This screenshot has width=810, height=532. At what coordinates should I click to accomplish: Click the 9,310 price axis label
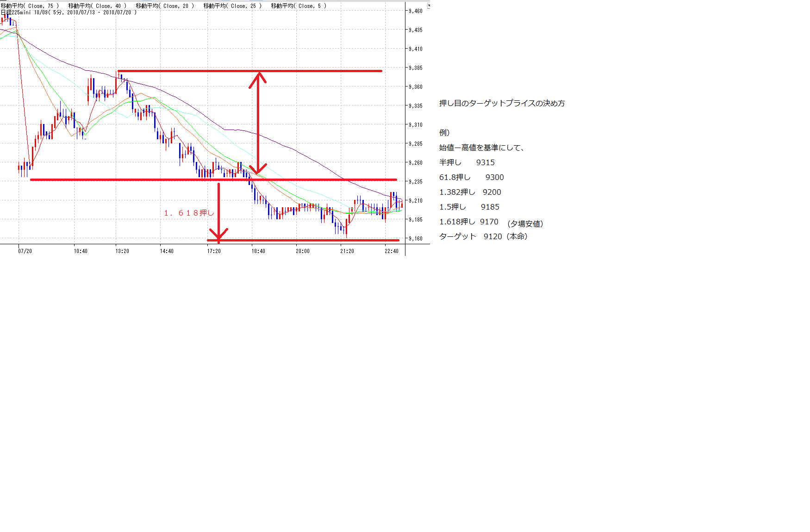click(415, 125)
